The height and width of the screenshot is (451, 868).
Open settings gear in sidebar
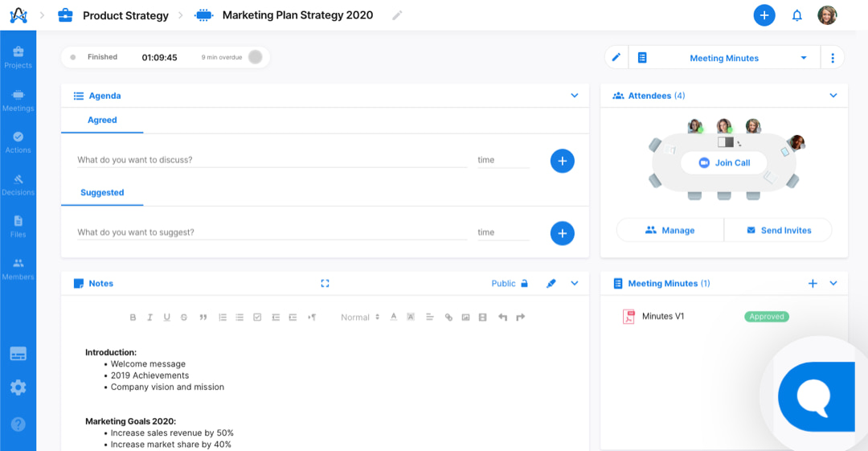click(x=18, y=387)
